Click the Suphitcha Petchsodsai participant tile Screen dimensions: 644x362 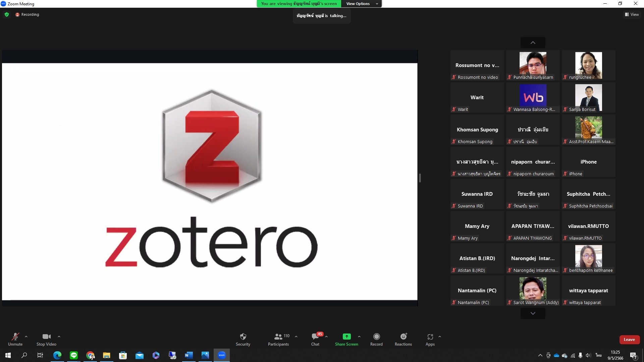588,194
